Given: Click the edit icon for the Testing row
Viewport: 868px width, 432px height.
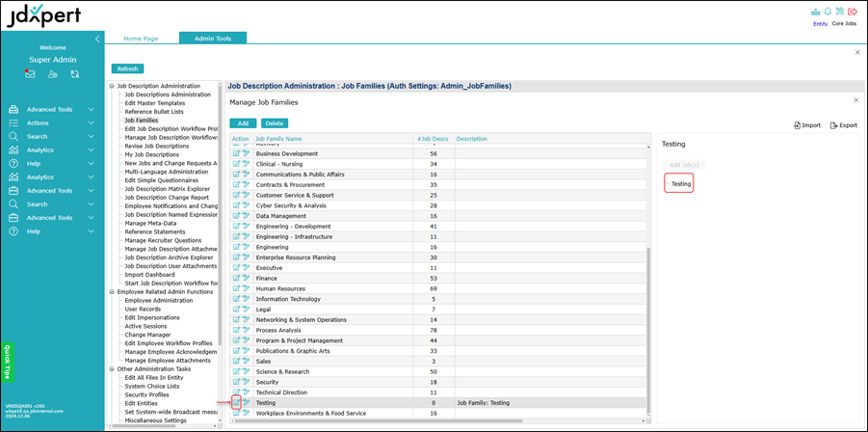Looking at the screenshot, I should tap(236, 403).
